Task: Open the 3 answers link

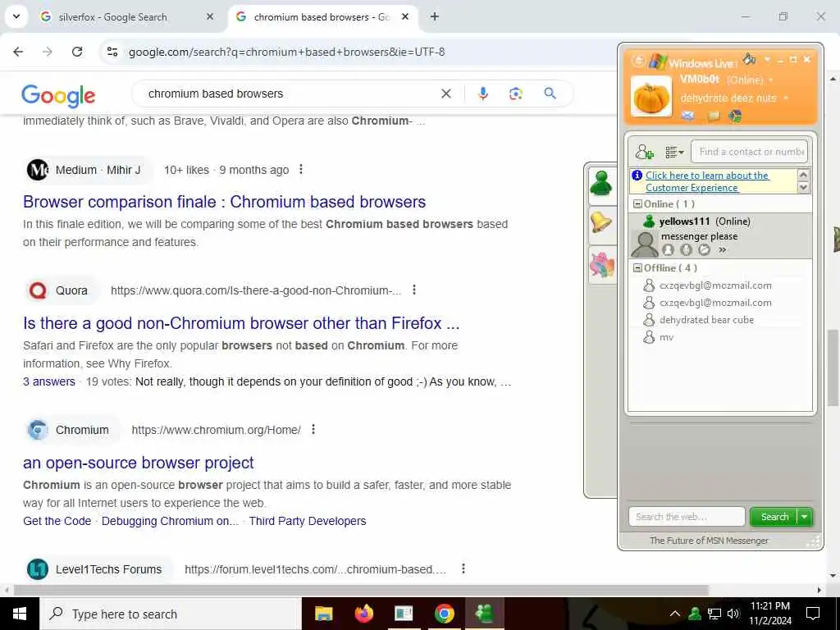Action: [48, 382]
